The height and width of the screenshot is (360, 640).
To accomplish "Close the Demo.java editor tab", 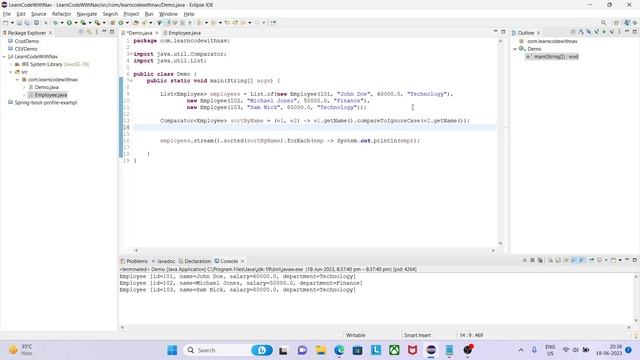I will click(x=157, y=33).
